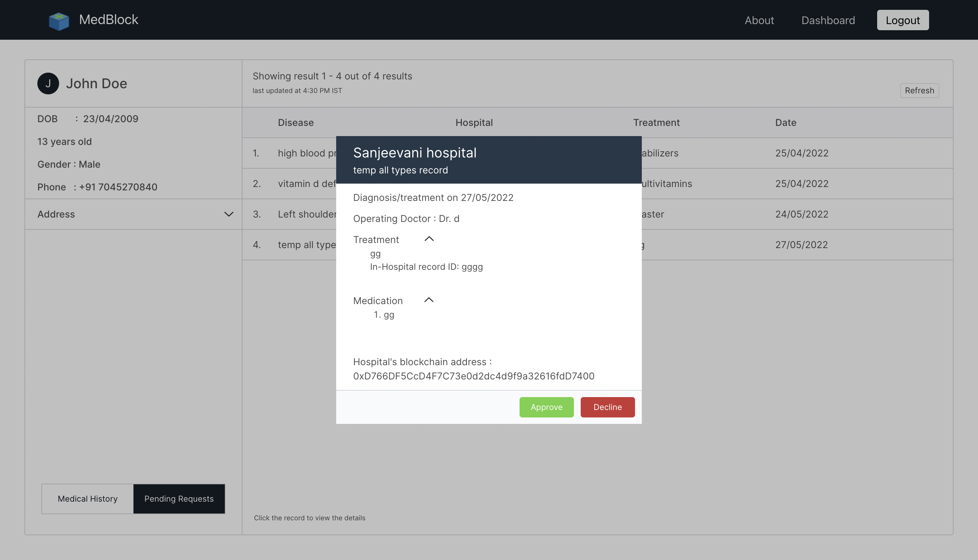978x560 pixels.
Task: Switch to Medical History tab
Action: (x=88, y=499)
